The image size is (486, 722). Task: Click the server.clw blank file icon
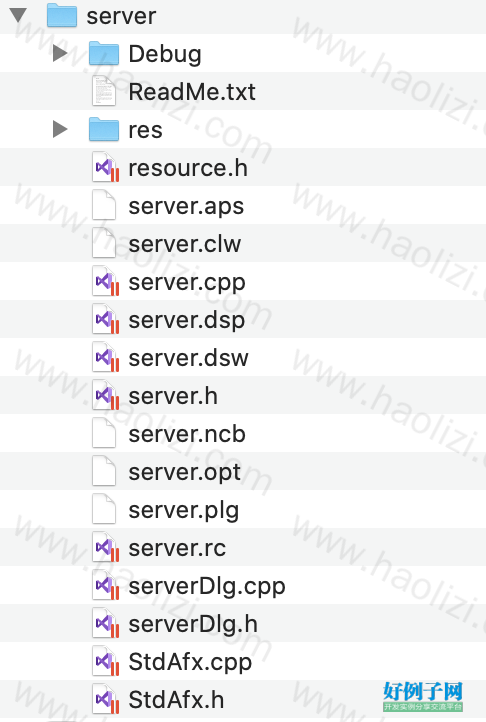tap(104, 244)
